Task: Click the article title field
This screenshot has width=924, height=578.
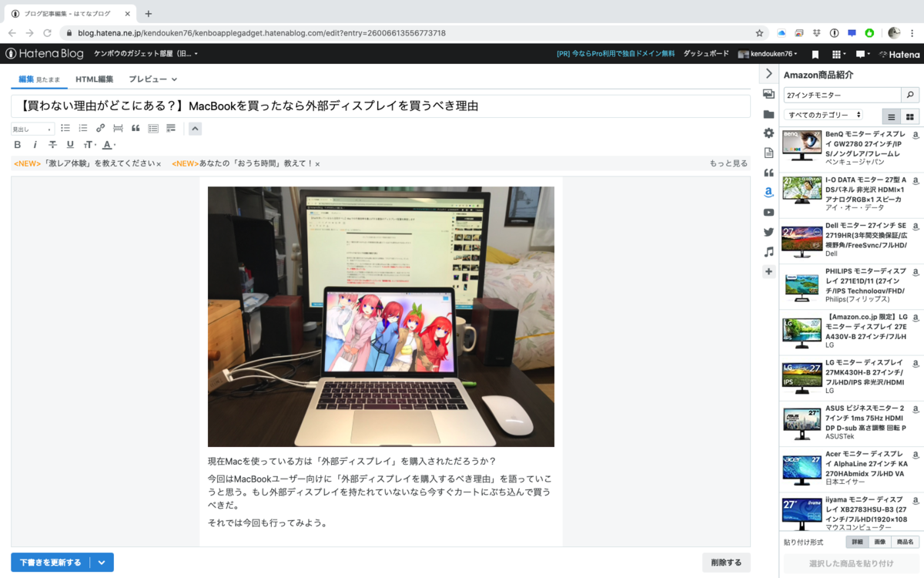Action: 380,106
